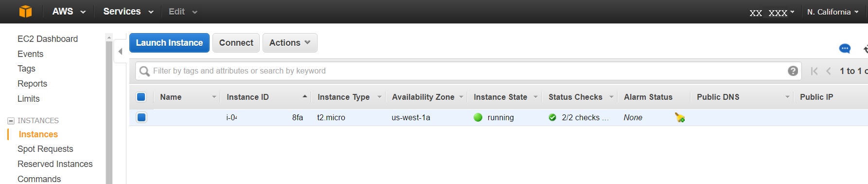The image size is (868, 184).
Task: Open the Name column filter dropdown
Action: click(214, 97)
